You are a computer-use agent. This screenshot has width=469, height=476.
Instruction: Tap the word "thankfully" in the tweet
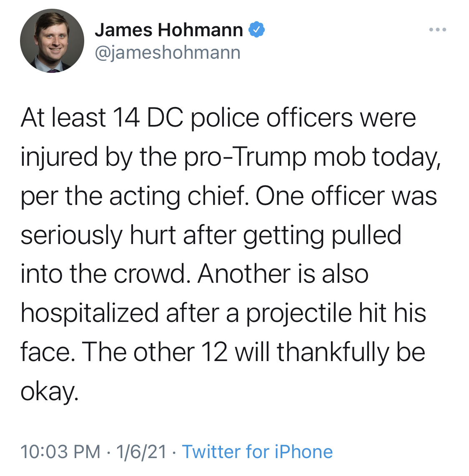(x=333, y=352)
